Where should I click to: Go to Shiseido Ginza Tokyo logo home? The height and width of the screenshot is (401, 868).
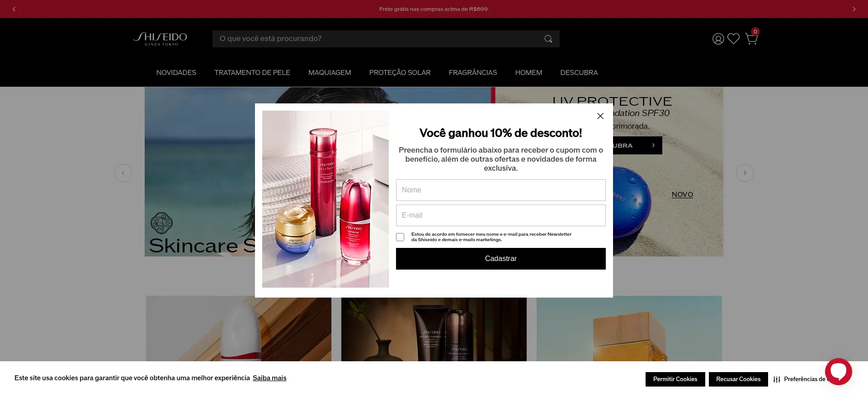tap(160, 39)
